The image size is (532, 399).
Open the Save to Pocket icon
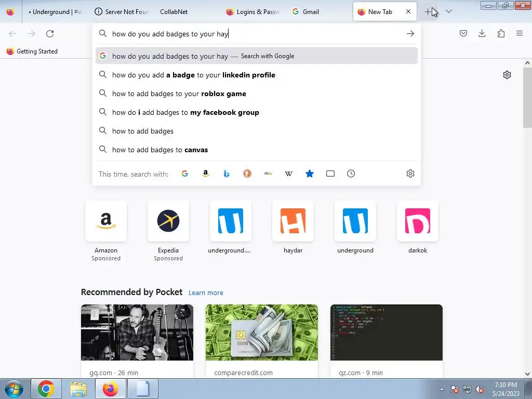coord(463,33)
